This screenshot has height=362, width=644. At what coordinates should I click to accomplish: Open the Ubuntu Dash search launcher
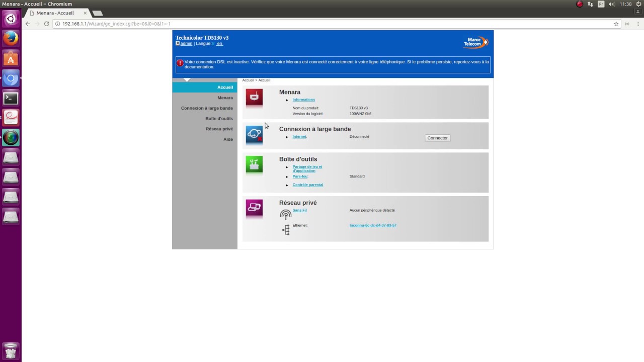pos(11,19)
